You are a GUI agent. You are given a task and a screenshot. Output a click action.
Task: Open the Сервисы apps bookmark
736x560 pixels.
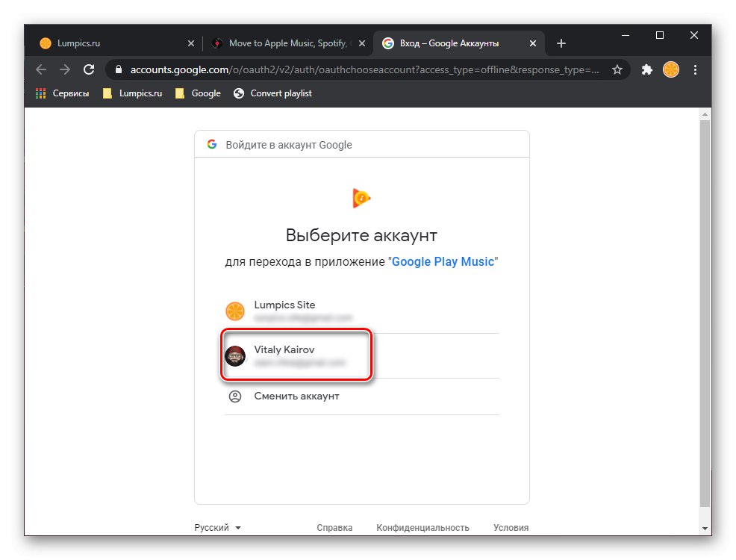62,93
